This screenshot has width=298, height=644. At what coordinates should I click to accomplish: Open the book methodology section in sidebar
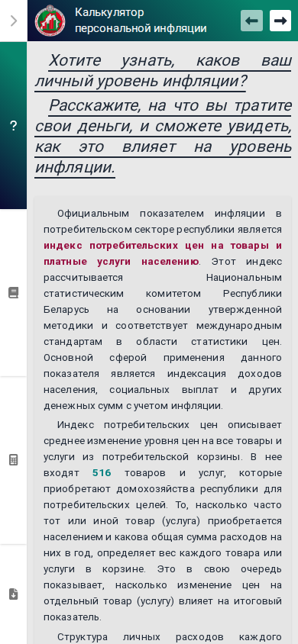14,293
